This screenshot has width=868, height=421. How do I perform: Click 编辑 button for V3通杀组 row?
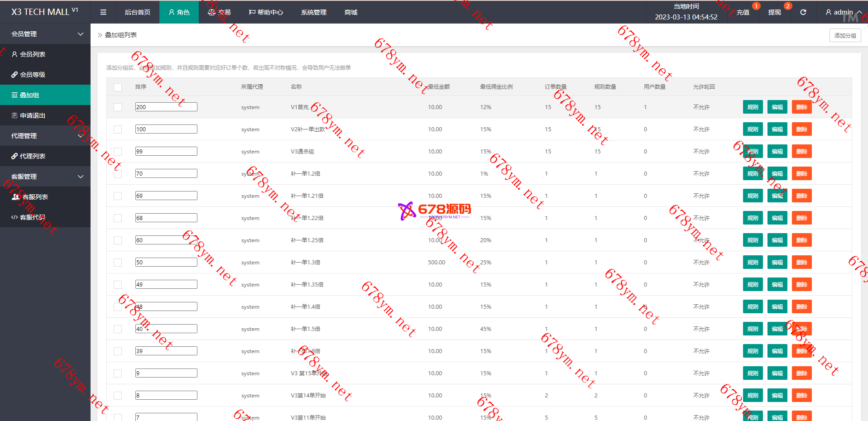(777, 152)
